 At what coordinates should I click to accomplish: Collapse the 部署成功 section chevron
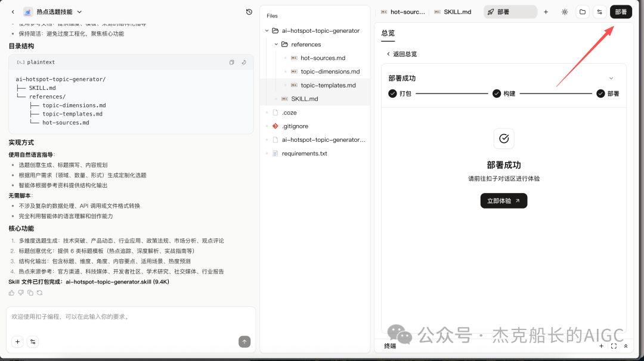pos(611,79)
